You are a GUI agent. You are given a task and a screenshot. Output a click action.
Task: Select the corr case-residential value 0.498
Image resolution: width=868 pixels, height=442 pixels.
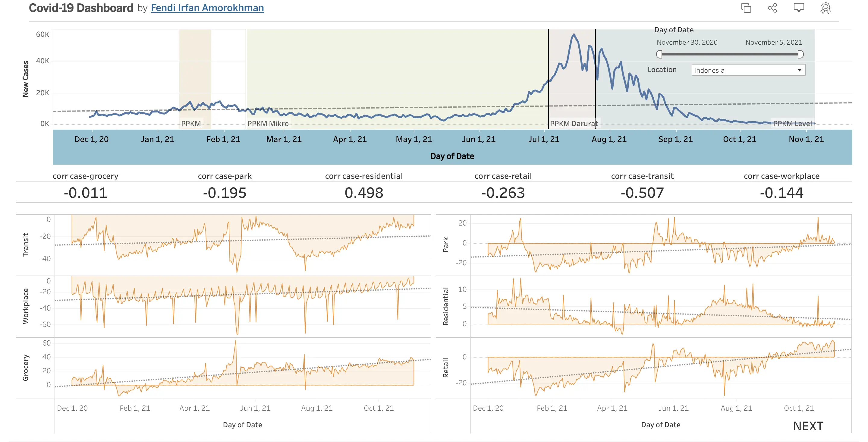(363, 193)
